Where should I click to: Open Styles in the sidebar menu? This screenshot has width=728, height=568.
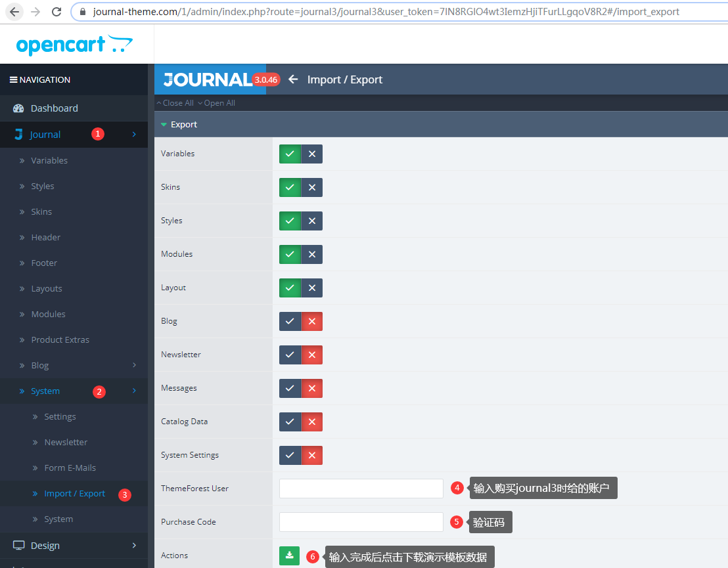(43, 186)
